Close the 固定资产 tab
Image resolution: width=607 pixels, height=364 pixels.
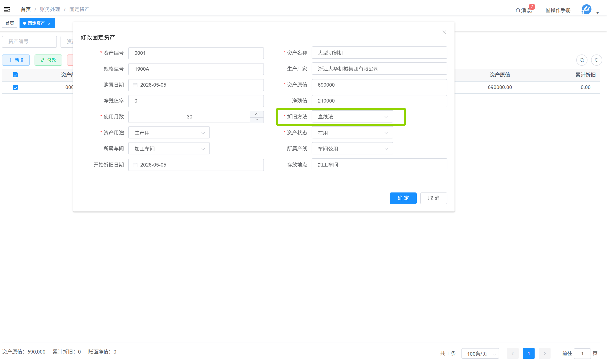[49, 24]
